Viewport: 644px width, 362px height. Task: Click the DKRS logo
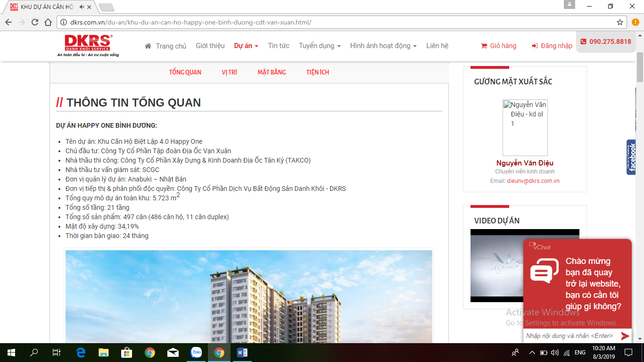click(88, 46)
